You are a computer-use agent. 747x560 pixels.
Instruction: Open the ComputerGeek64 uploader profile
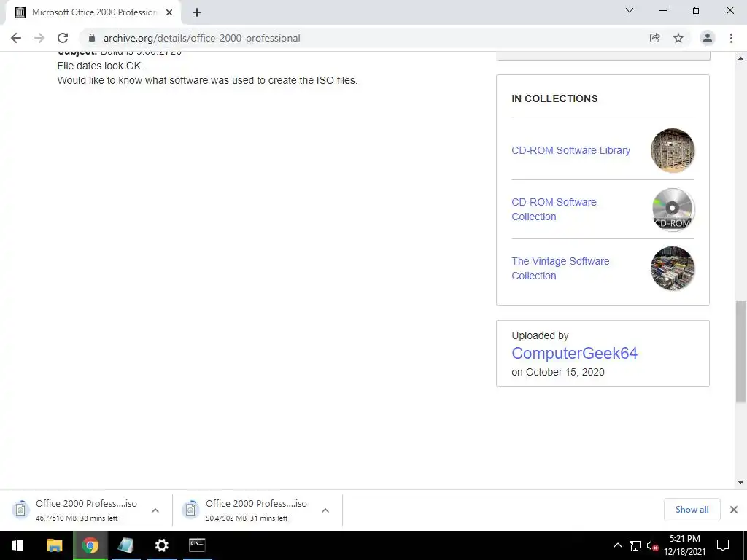575,353
